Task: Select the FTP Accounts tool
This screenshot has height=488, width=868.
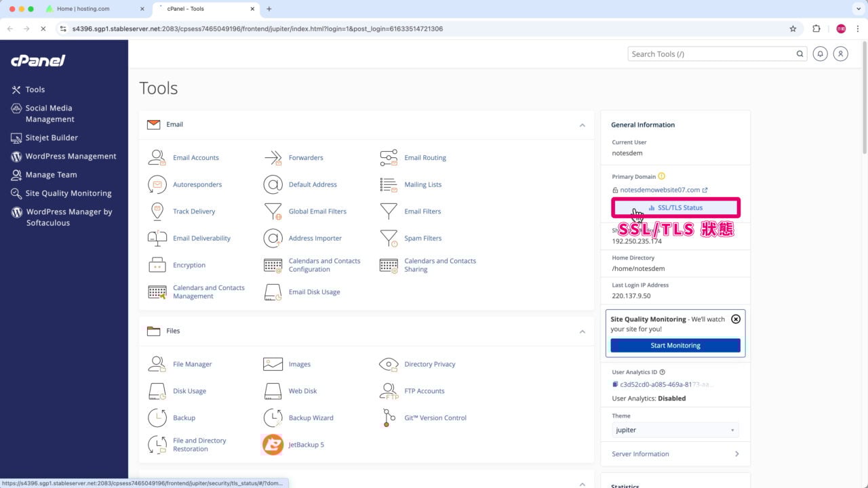Action: click(424, 390)
